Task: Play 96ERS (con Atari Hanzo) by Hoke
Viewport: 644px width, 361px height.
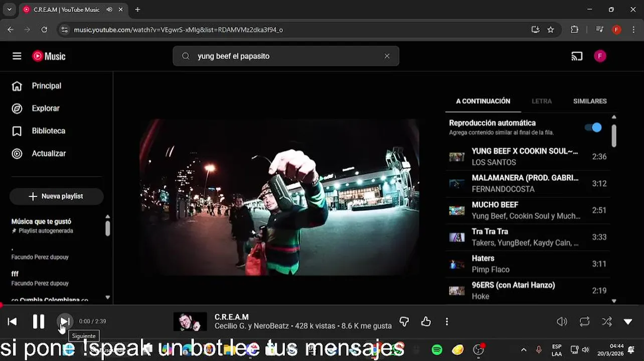Action: point(528,291)
